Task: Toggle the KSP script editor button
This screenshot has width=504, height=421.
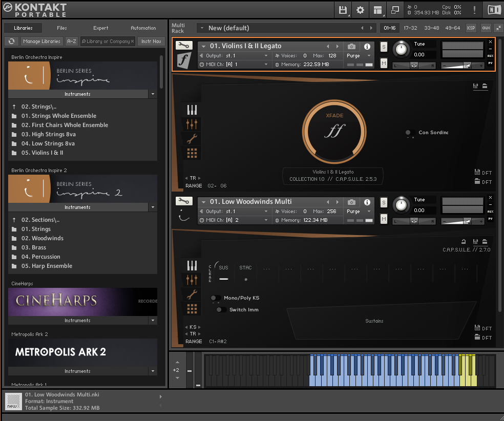Action: pyautogui.click(x=471, y=28)
